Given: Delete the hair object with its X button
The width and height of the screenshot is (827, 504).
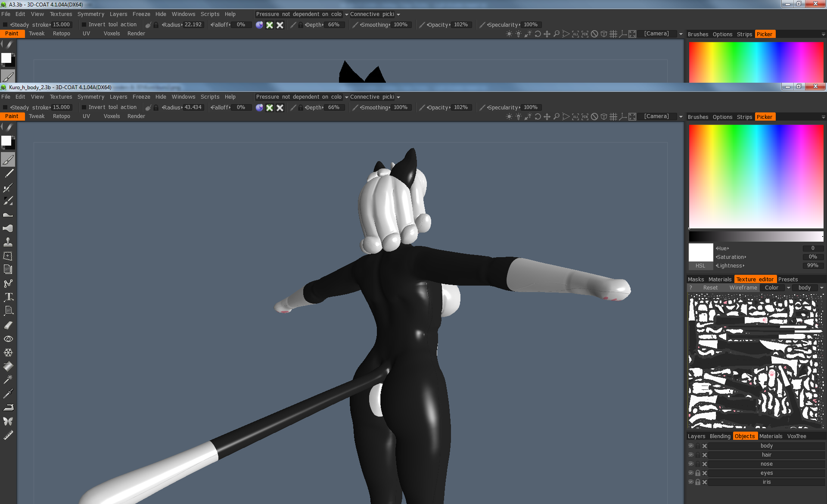Looking at the screenshot, I should 705,455.
